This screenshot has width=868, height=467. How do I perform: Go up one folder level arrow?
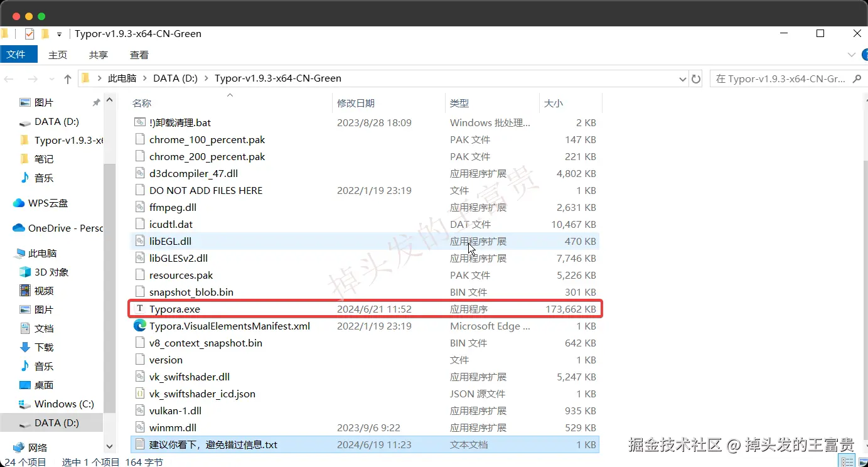pos(68,79)
